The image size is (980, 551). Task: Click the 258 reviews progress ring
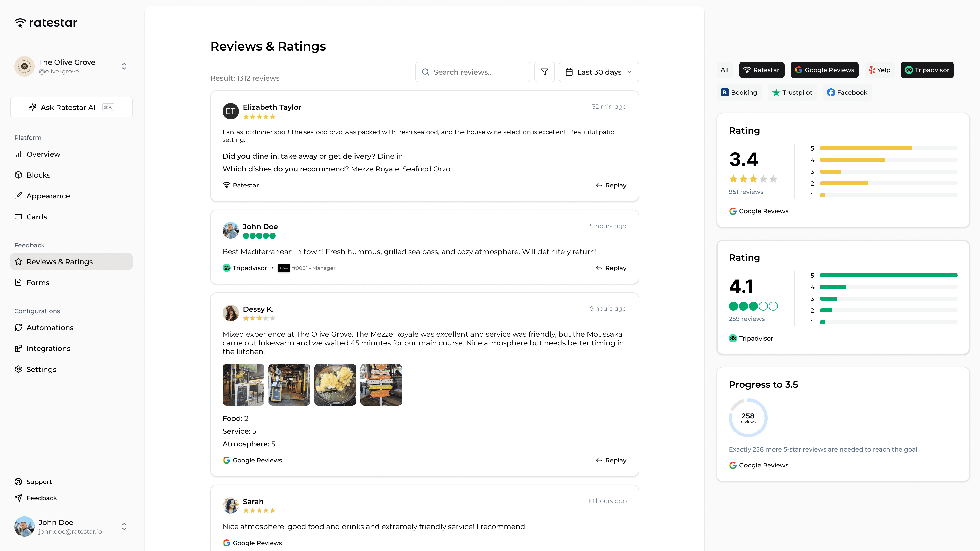coord(748,418)
